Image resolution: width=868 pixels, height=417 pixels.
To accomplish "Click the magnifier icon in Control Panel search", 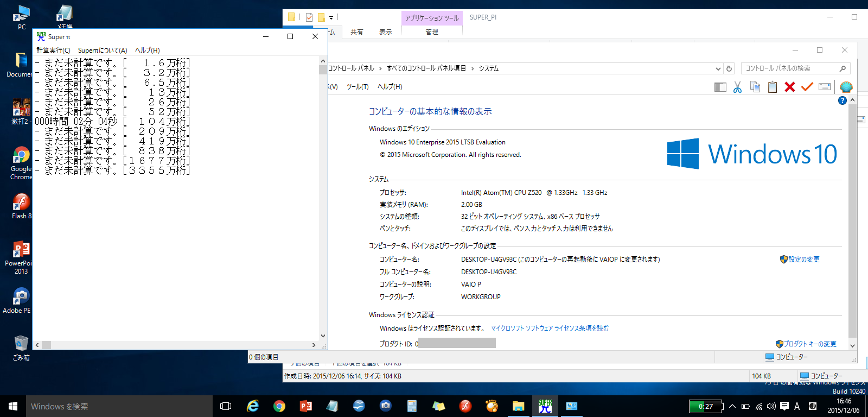I will (x=843, y=68).
